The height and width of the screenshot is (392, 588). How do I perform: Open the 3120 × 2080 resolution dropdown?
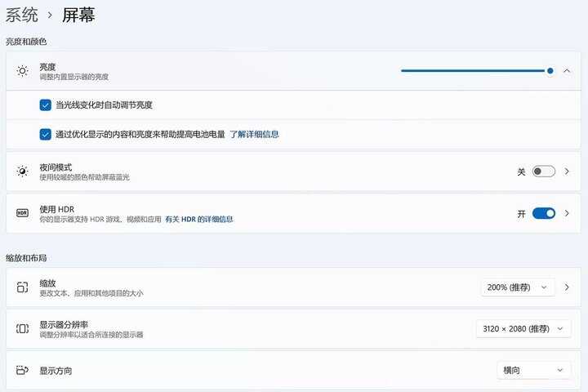523,329
